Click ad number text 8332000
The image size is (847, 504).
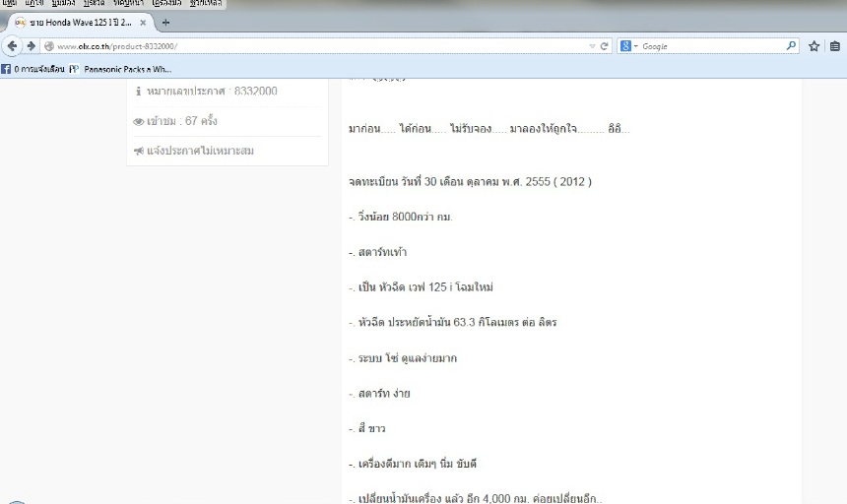pos(255,91)
